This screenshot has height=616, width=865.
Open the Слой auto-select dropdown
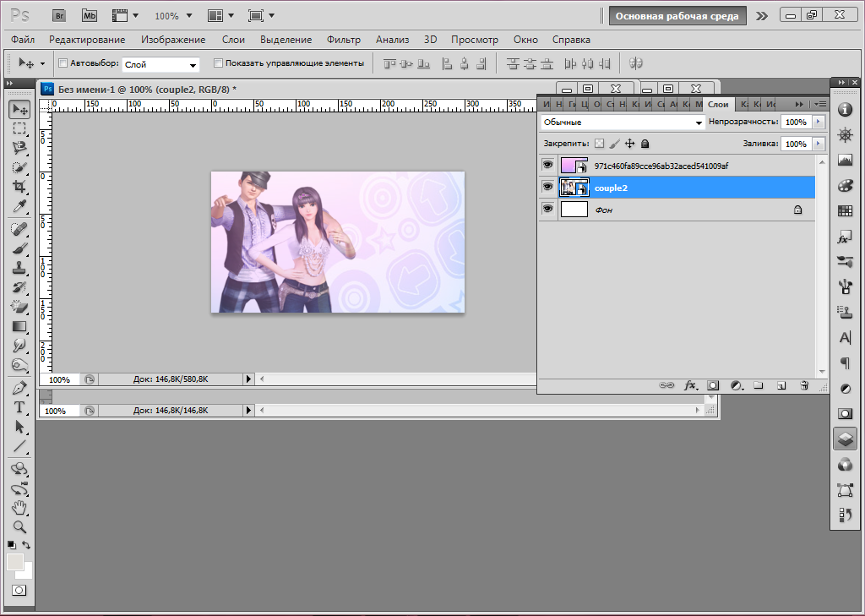pyautogui.click(x=160, y=64)
